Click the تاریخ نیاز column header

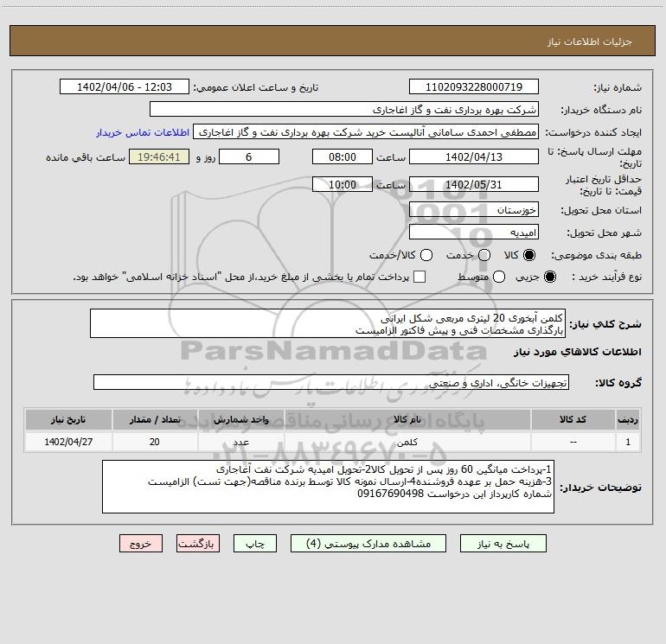[x=68, y=419]
